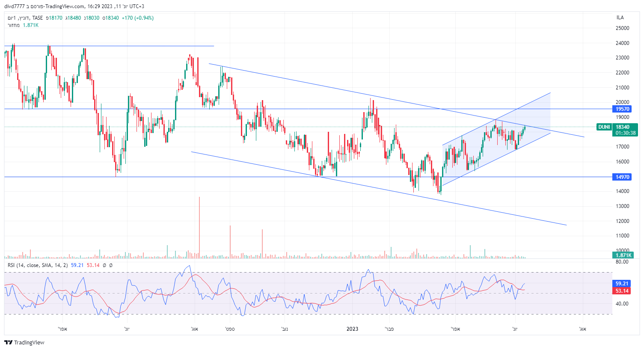
Task: Click the 59.21 value in RSI legend
Action: [x=77, y=265]
